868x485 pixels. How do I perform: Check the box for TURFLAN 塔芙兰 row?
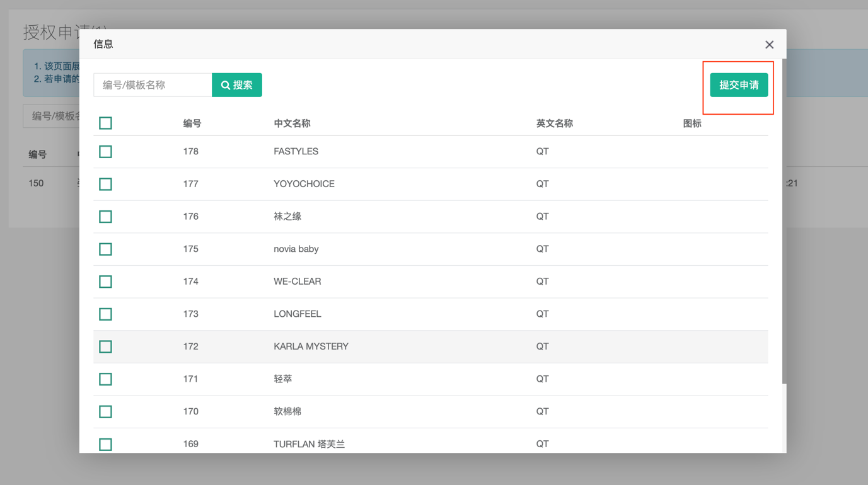(x=105, y=444)
